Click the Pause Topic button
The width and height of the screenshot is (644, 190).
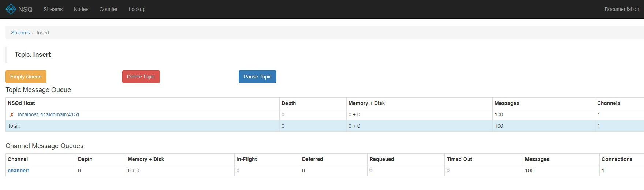257,77
